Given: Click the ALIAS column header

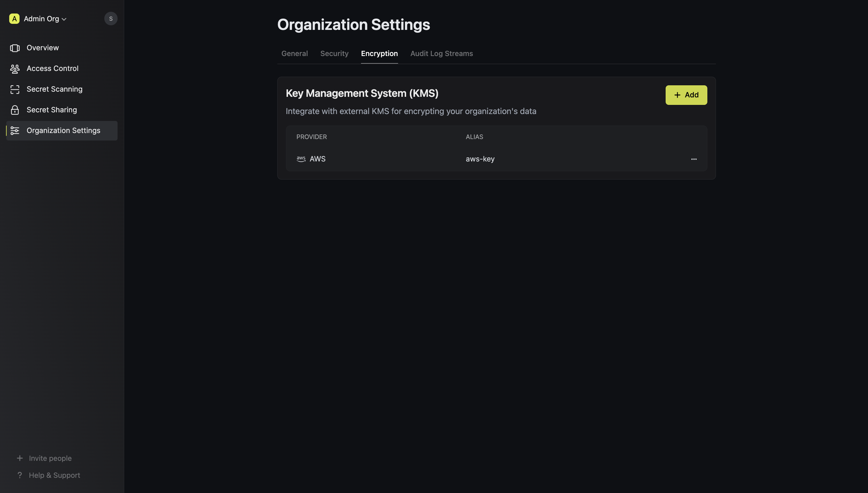Looking at the screenshot, I should coord(474,137).
